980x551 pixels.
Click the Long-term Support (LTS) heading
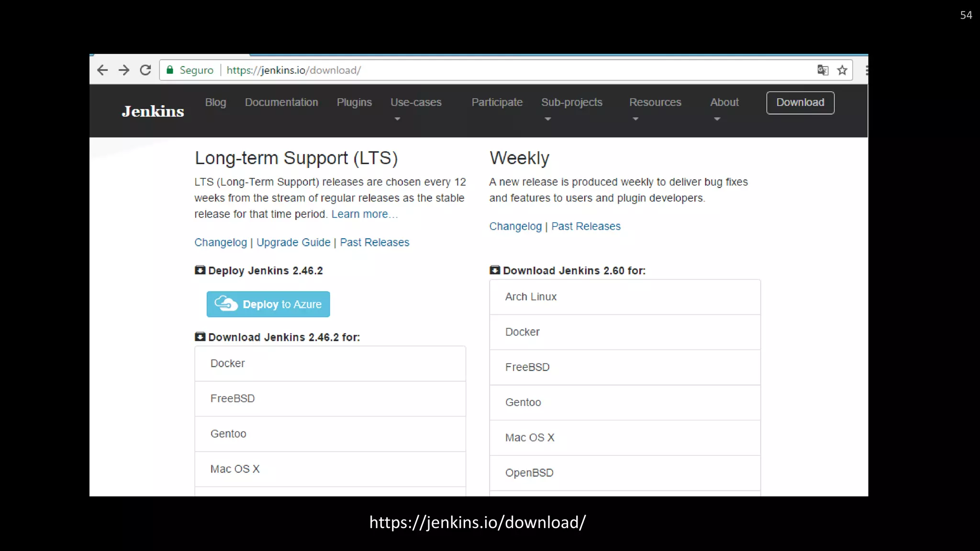tap(296, 158)
